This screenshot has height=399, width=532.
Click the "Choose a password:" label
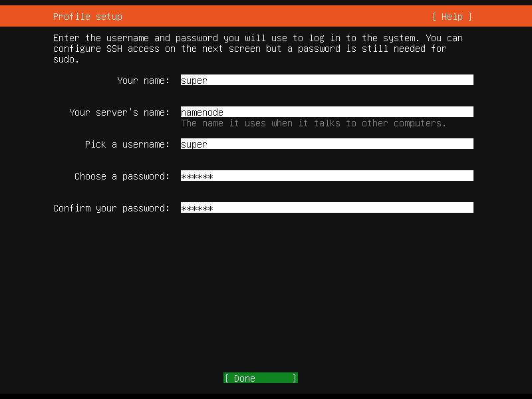pos(122,176)
